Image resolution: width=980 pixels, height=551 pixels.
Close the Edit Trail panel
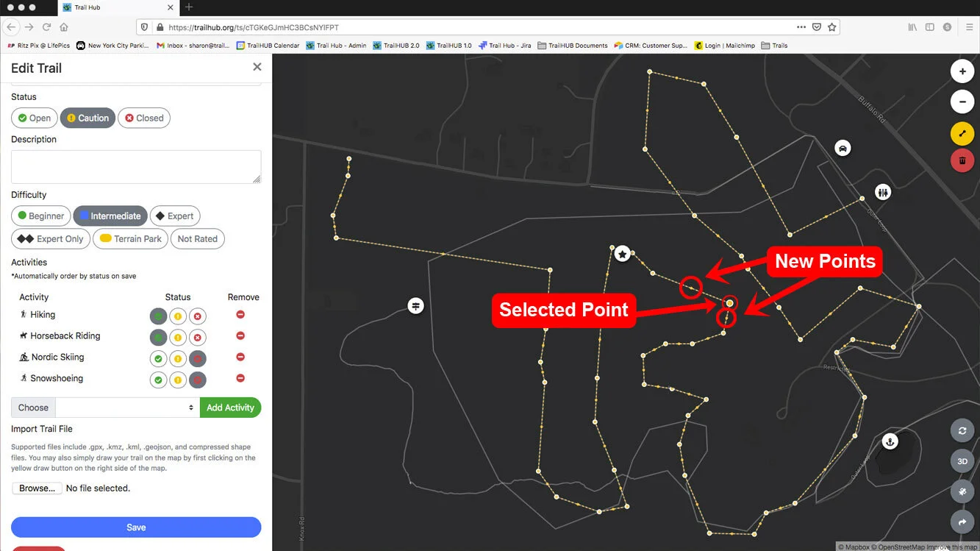(257, 67)
